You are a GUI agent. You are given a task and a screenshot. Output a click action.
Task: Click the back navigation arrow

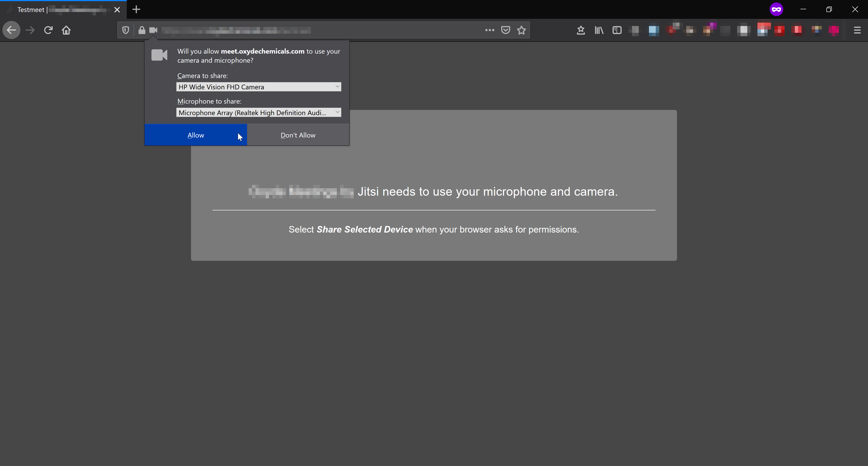point(11,30)
